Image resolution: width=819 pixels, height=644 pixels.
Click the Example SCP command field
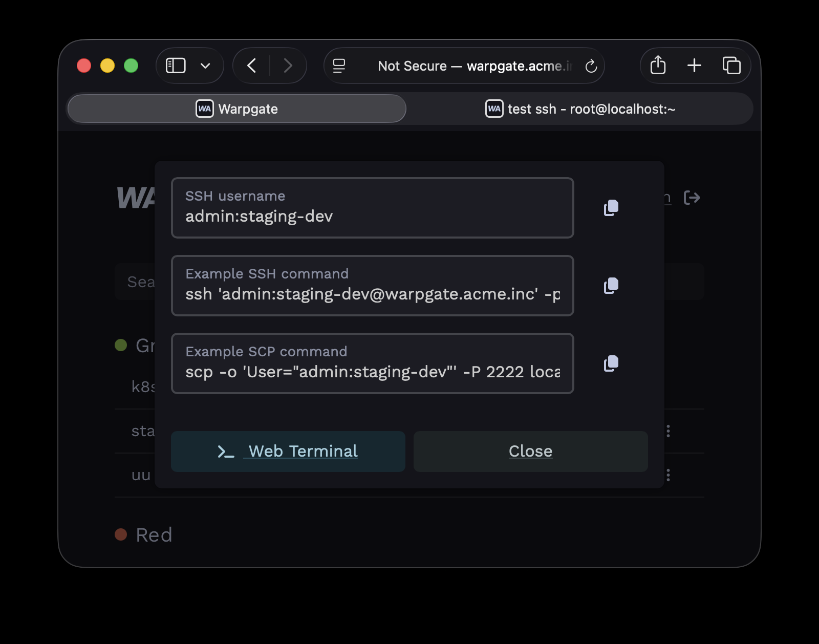coord(373,363)
